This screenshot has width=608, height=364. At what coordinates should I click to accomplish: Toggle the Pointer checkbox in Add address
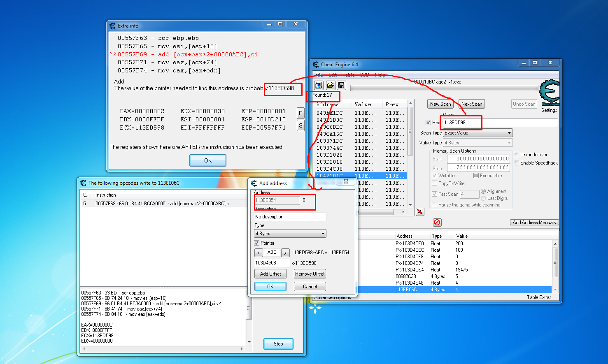[x=257, y=243]
